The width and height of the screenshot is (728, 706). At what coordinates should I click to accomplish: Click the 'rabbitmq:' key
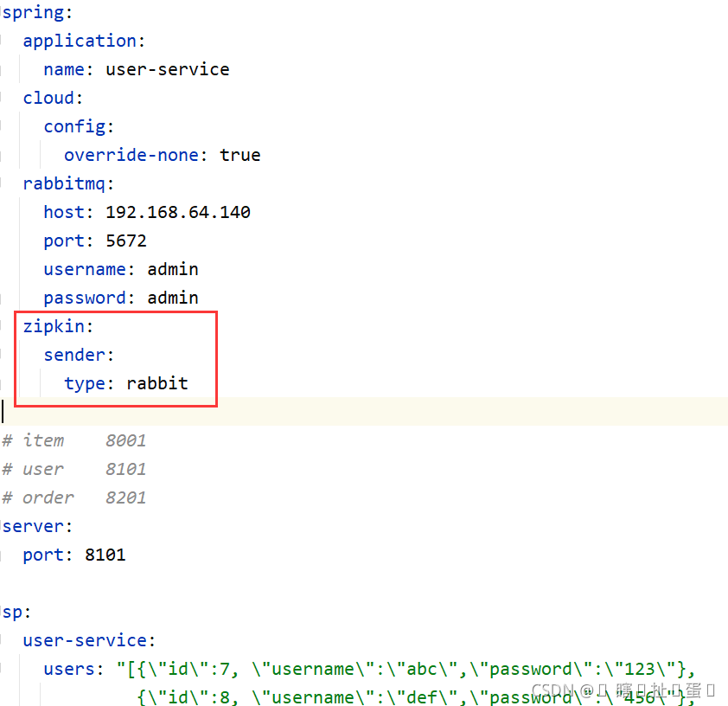68,184
